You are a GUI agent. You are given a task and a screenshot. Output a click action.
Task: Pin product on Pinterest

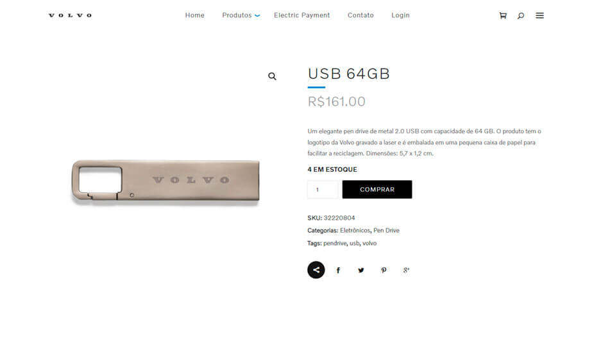pyautogui.click(x=384, y=270)
